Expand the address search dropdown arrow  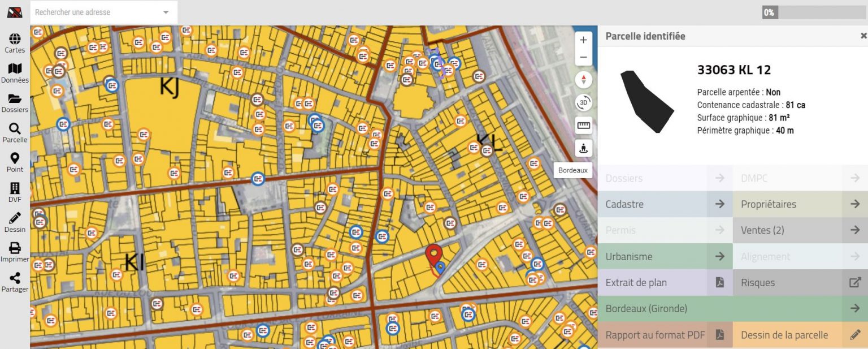point(166,12)
